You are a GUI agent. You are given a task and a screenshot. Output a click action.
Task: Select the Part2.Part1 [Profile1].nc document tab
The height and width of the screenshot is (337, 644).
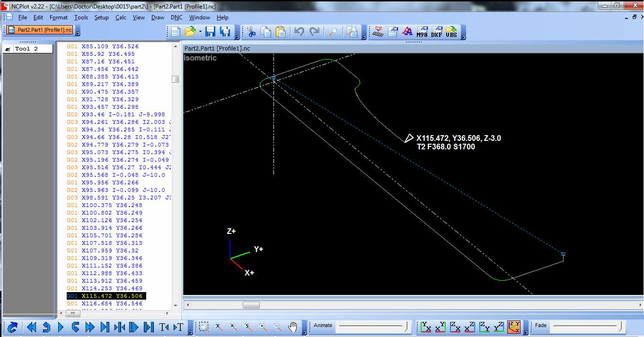40,30
